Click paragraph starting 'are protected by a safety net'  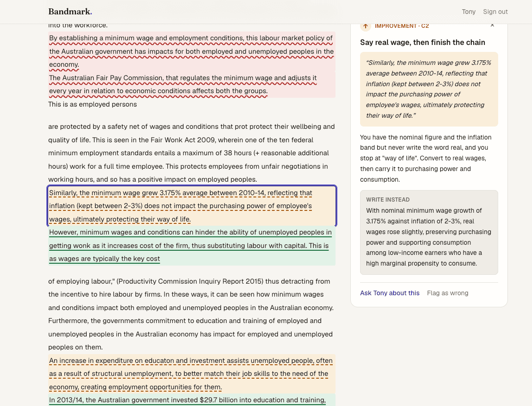(192, 153)
